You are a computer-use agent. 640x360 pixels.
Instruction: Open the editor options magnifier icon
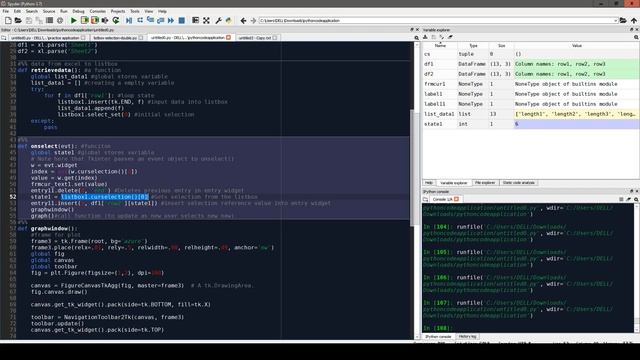tap(416, 38)
